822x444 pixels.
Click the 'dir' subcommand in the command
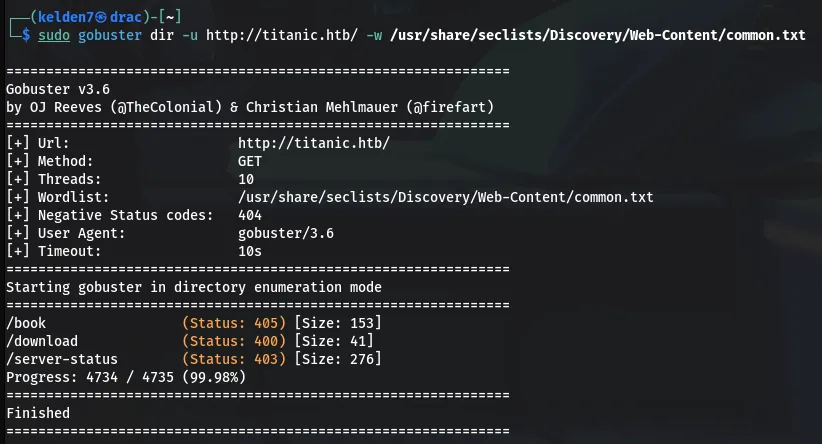[161, 35]
